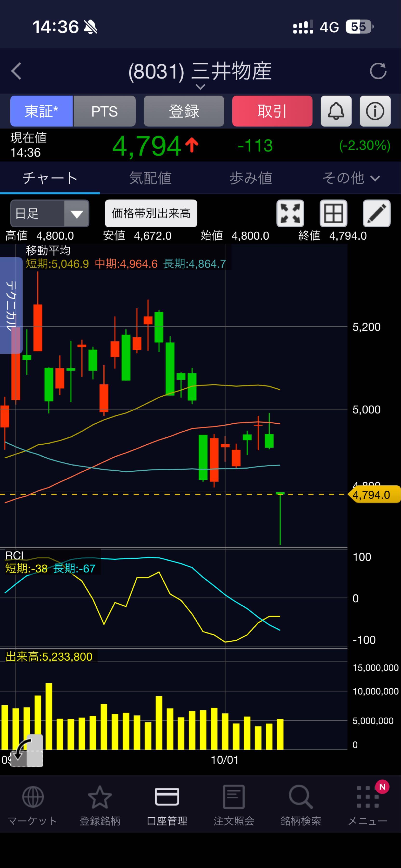Open stock information icon
This screenshot has height=868, width=401.
375,111
